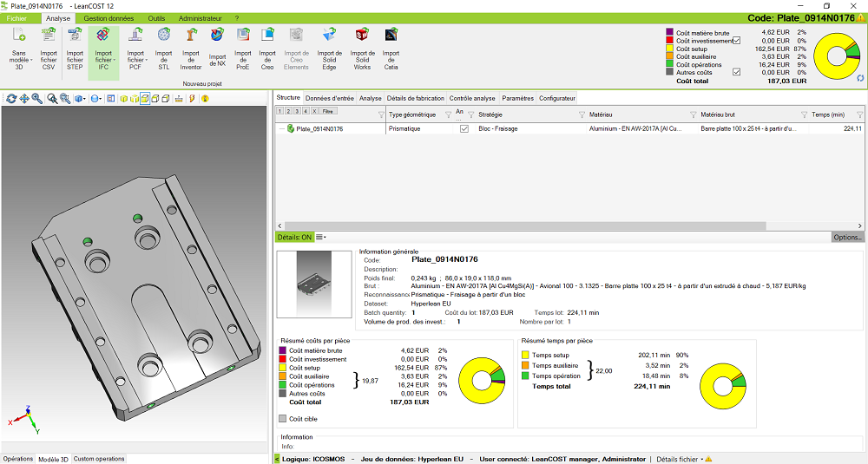Open the Temps (min) column filter
This screenshot has height=464, width=868.
point(859,115)
